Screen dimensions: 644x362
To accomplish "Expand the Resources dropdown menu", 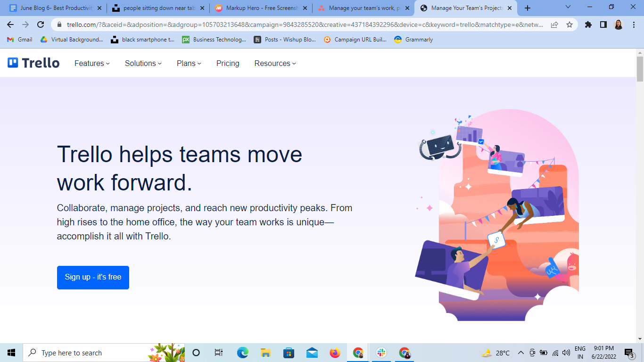I will pos(275,63).
